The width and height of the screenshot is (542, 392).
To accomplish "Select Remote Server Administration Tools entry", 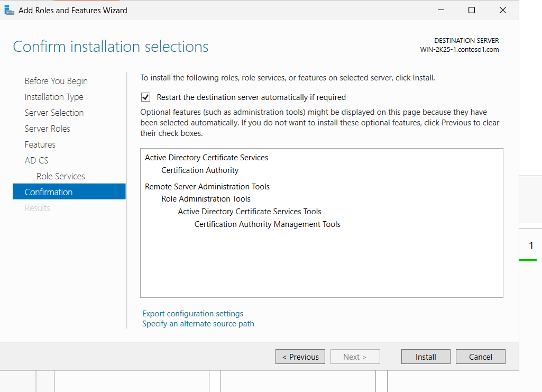I will [x=207, y=187].
